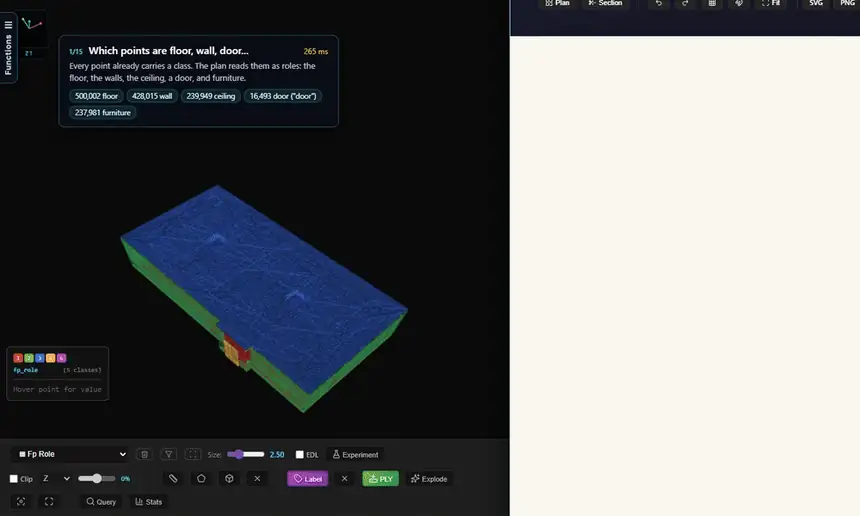Viewport: 860px width, 516px height.
Task: Switch to the Plan view tab
Action: coord(557,3)
